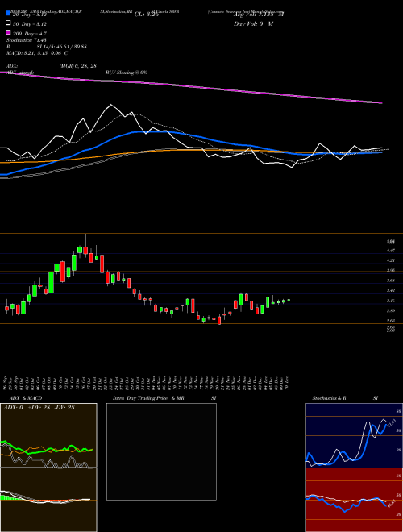Click the white 50 Day EMA legend swatch
The width and height of the screenshot is (403, 532).
[8, 23]
